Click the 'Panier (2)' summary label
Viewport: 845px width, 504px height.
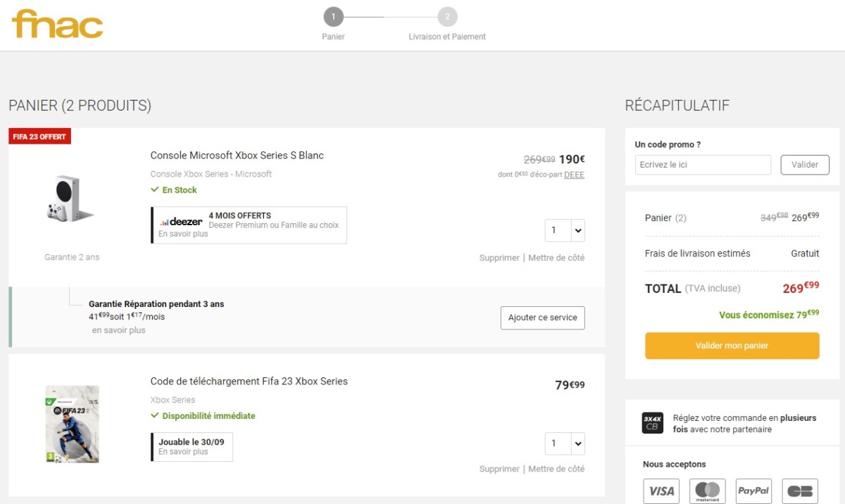[x=665, y=218]
